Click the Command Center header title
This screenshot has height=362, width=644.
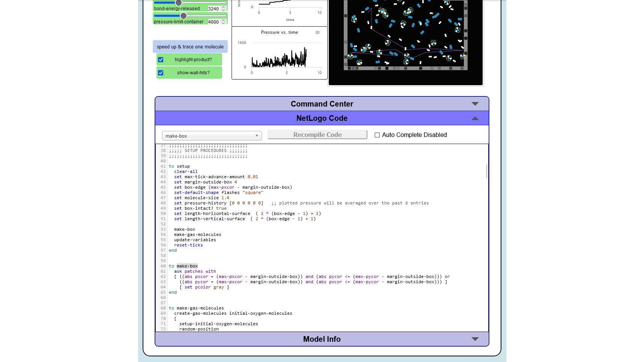tap(322, 104)
